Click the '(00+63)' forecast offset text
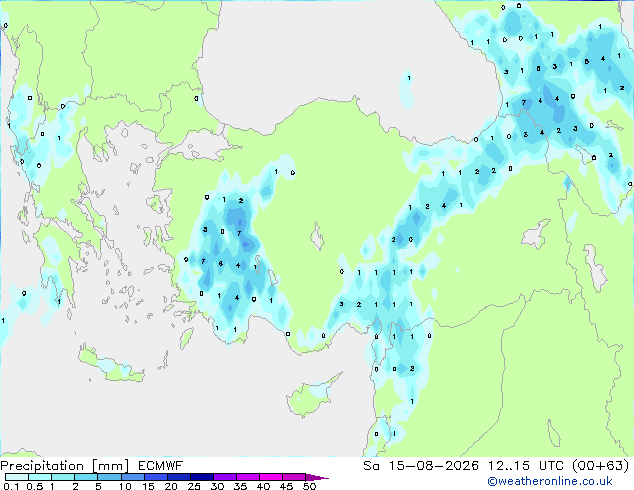 point(600,466)
